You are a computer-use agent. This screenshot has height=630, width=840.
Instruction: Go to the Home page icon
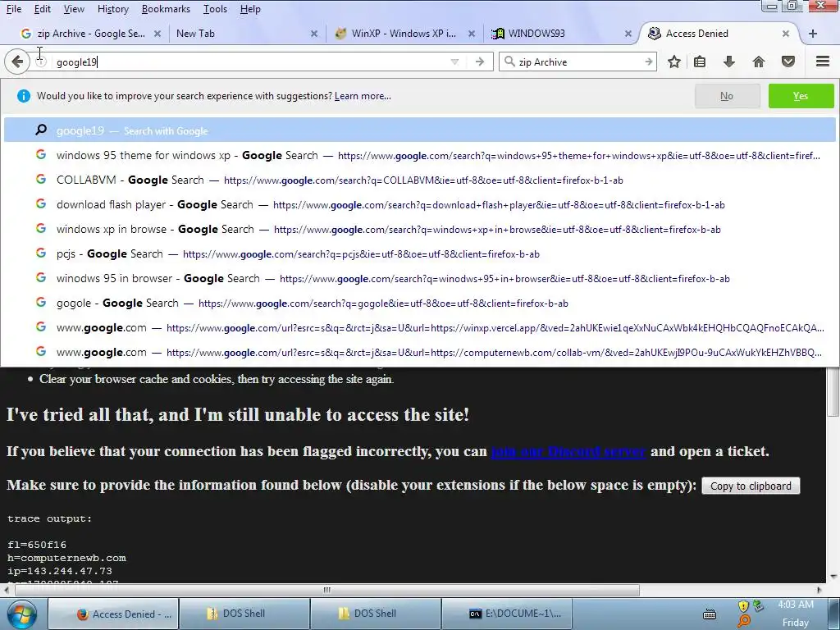pyautogui.click(x=758, y=62)
